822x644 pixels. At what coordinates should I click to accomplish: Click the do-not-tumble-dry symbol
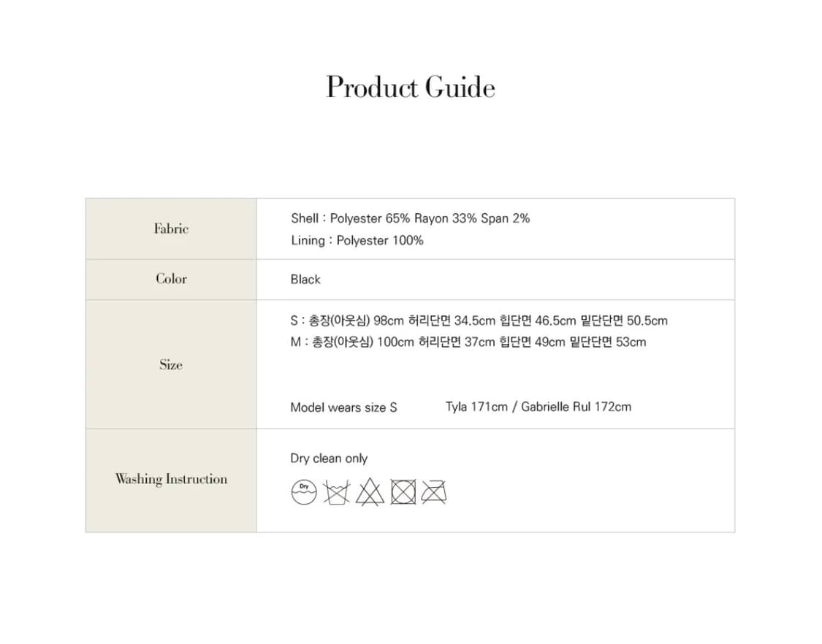[403, 492]
